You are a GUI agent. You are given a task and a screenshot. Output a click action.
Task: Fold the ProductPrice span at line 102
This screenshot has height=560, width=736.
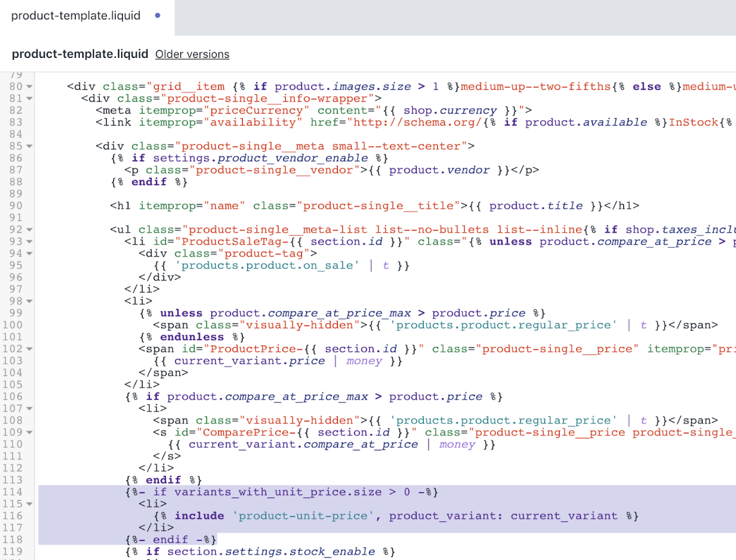pyautogui.click(x=29, y=349)
